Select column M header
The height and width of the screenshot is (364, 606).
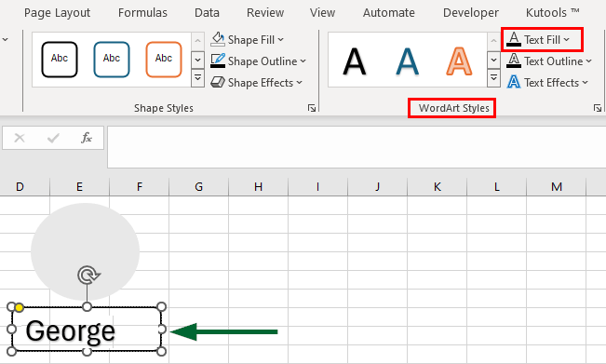(557, 187)
